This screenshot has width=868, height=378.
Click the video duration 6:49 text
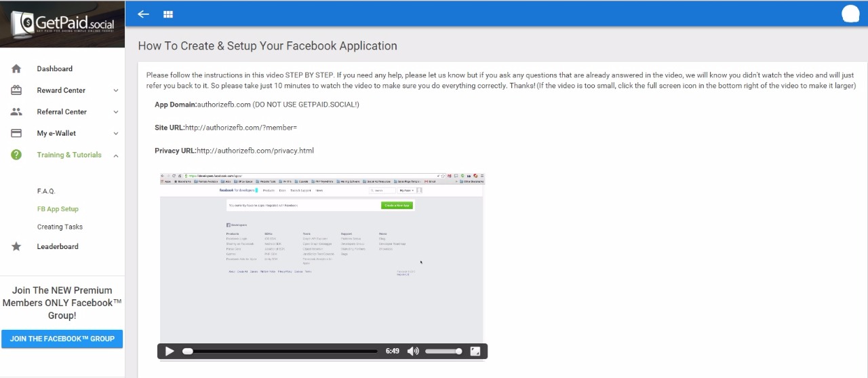pyautogui.click(x=392, y=351)
